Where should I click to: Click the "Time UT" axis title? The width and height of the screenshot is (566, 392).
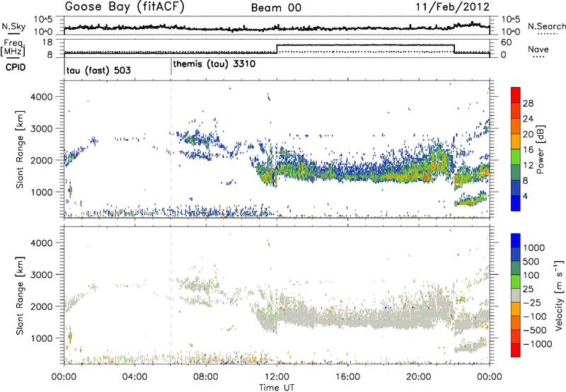coord(277,387)
